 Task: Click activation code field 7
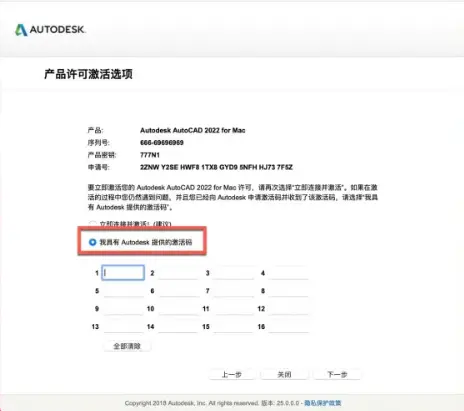(x=233, y=291)
